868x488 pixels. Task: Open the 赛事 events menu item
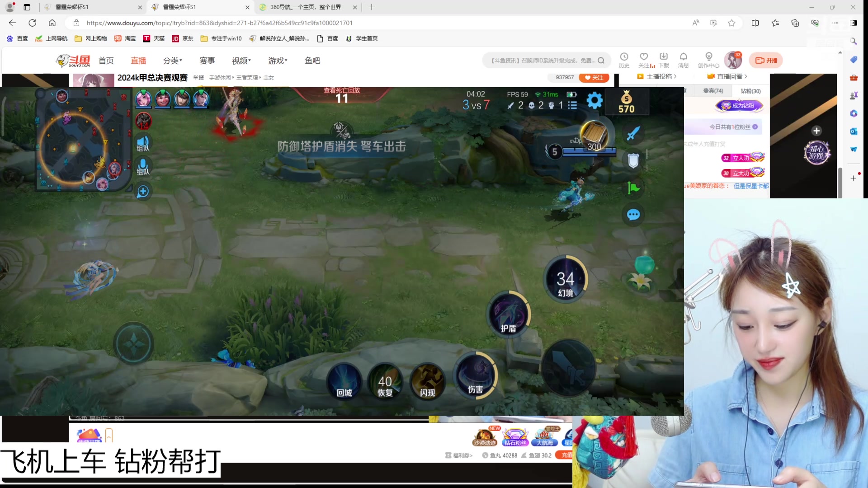click(x=207, y=61)
